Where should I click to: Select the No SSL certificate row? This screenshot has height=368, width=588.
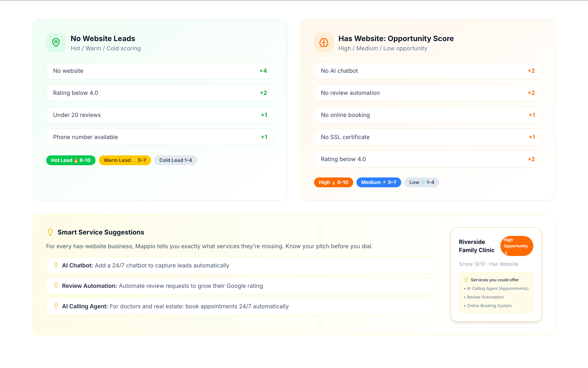(428, 137)
